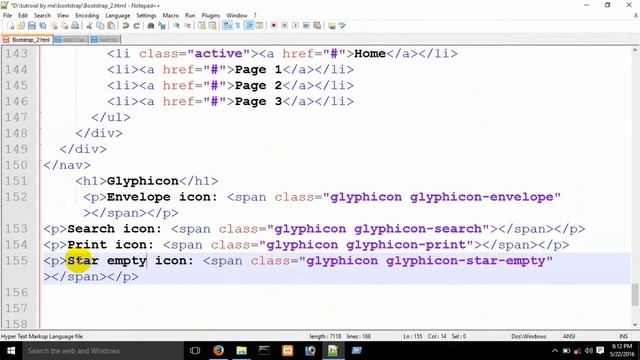
Task: Open the Edit menu
Action: [23, 16]
